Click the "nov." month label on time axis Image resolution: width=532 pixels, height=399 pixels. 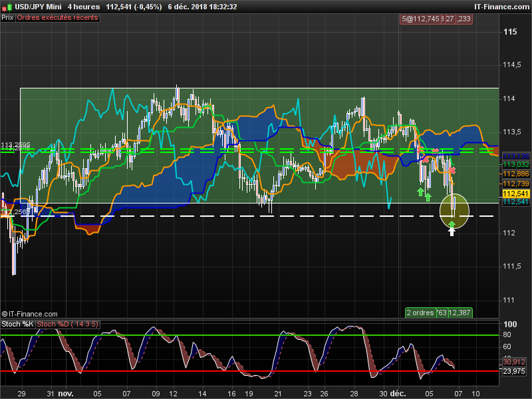pos(65,394)
